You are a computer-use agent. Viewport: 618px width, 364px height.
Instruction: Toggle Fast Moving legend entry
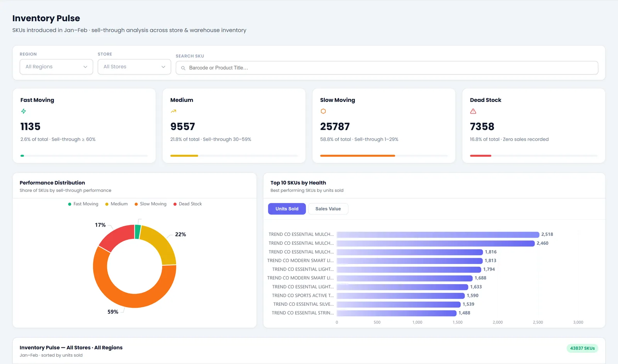pos(83,204)
